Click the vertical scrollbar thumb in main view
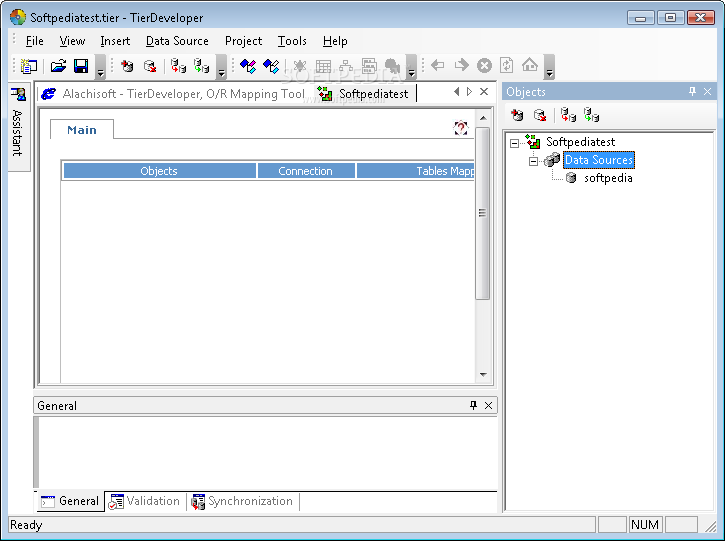The image size is (725, 541). 482,213
